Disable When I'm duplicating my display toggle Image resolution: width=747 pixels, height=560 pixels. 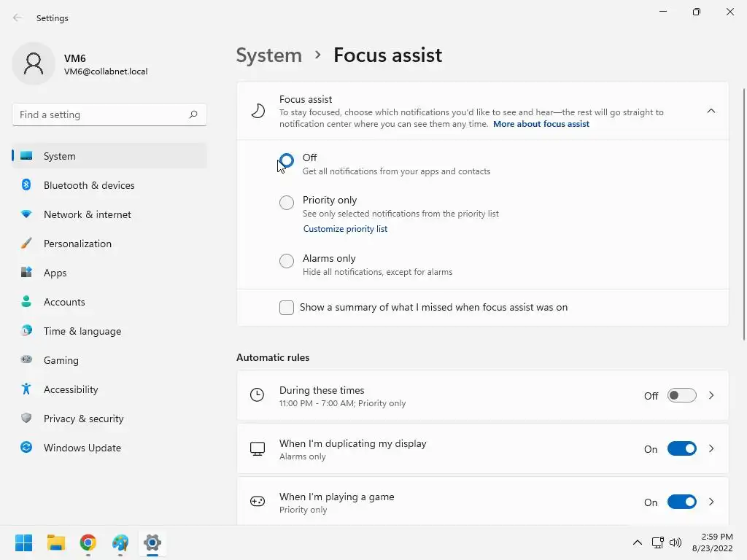coord(681,449)
